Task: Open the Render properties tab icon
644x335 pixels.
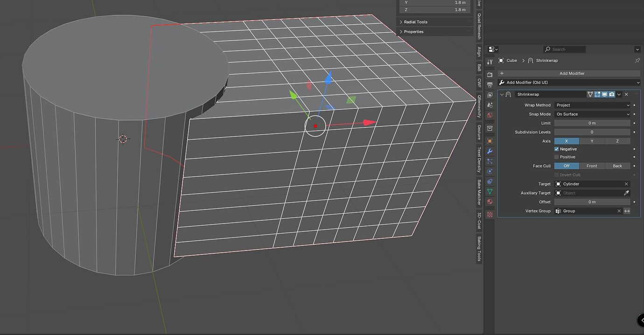Action: tap(490, 75)
